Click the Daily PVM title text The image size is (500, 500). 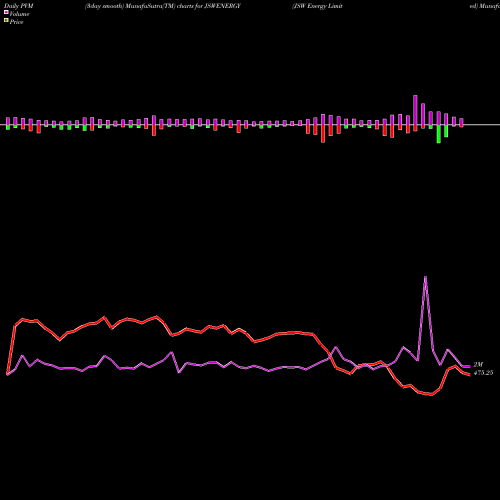[x=19, y=6]
